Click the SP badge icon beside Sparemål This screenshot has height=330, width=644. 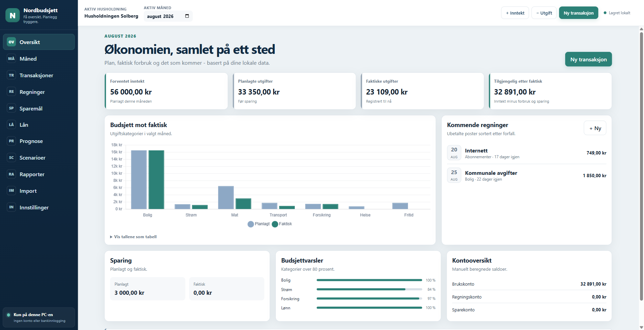click(12, 108)
